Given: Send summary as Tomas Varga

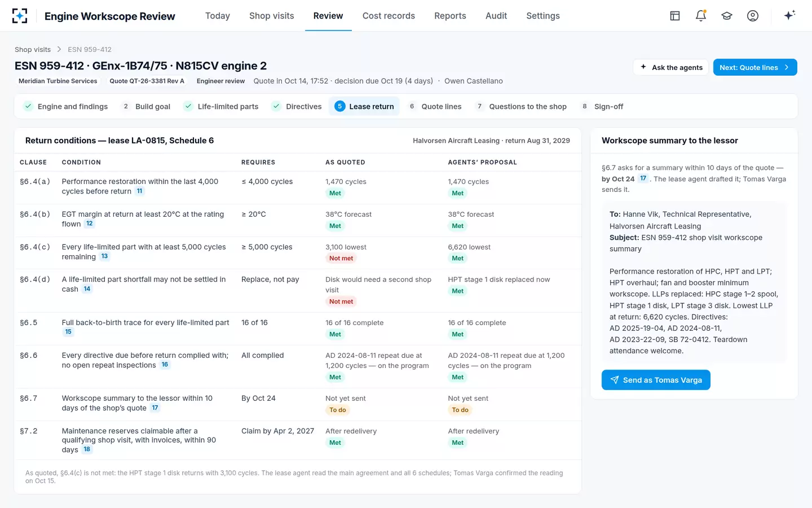Looking at the screenshot, I should pos(656,380).
